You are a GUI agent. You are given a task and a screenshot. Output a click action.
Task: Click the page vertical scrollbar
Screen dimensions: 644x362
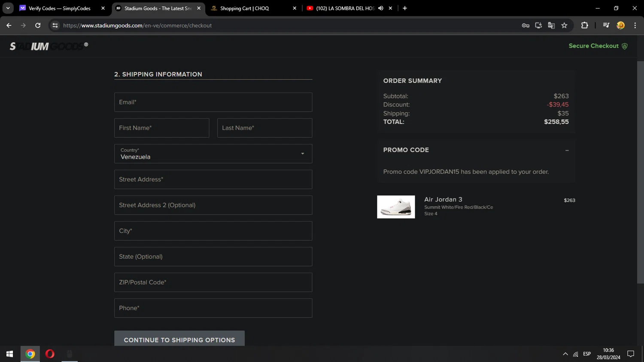[x=640, y=172]
